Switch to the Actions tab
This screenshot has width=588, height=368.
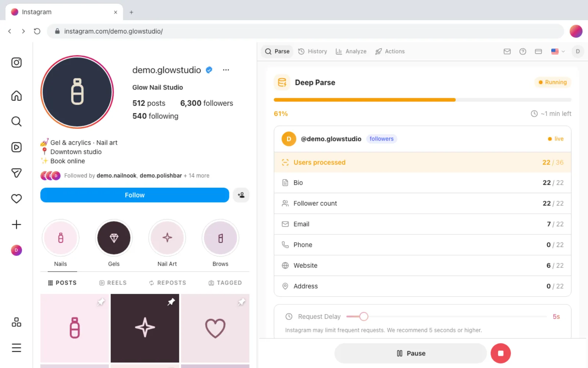(x=390, y=52)
